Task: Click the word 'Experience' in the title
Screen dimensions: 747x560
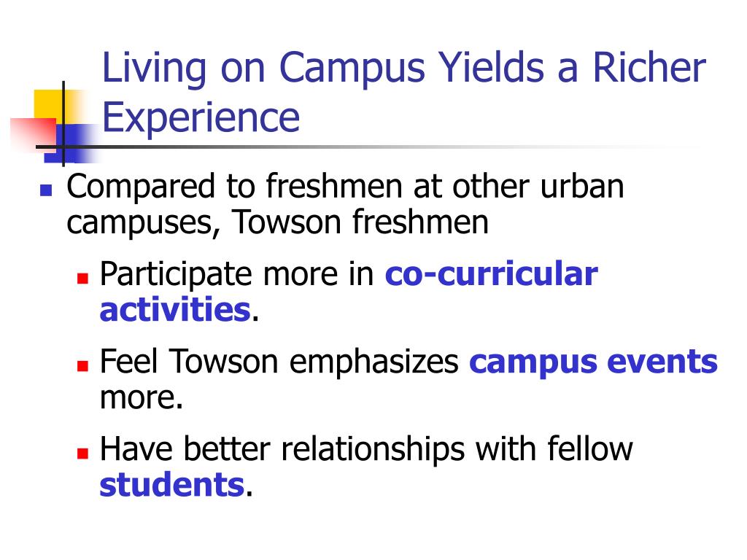Action: click(x=201, y=117)
